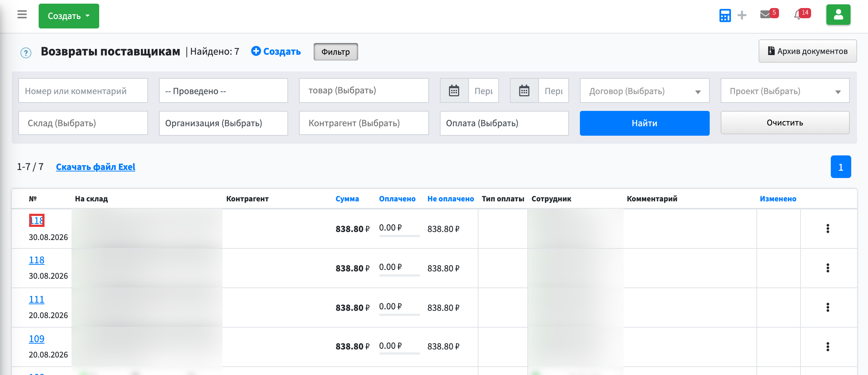
Task: Click payment progress bar in row 111
Action: pyautogui.click(x=400, y=314)
